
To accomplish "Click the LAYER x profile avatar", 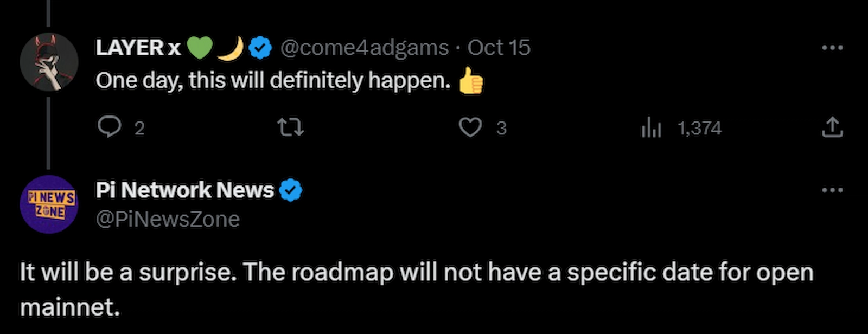I will pyautogui.click(x=49, y=61).
